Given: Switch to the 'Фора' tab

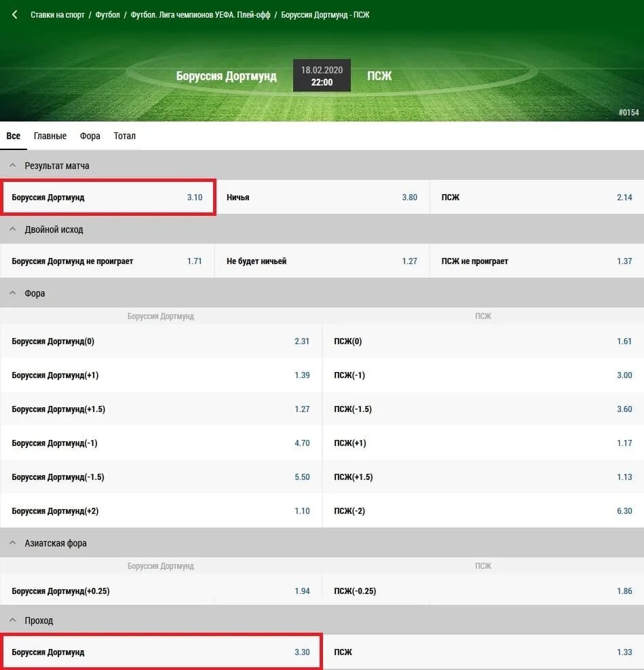Looking at the screenshot, I should [x=90, y=136].
